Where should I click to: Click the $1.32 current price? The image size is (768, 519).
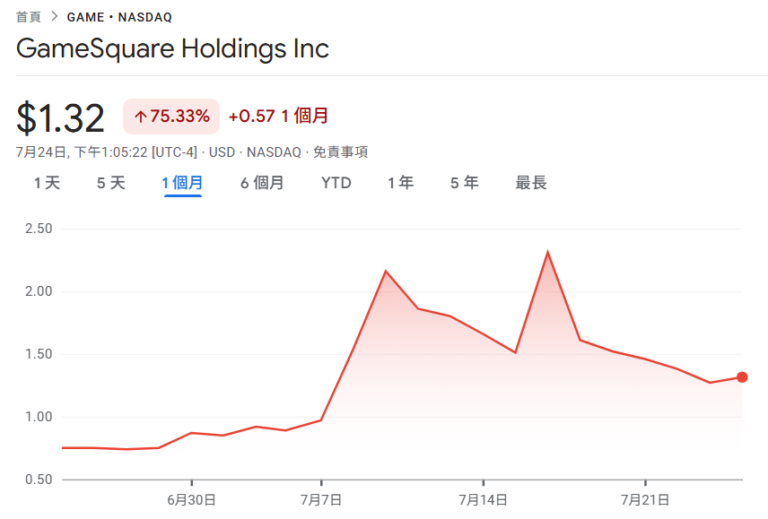[x=61, y=118]
